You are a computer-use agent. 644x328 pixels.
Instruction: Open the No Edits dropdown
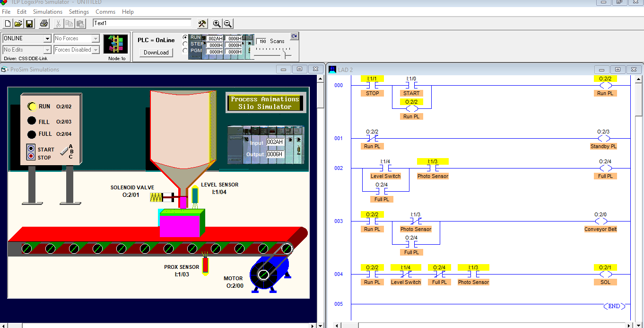coord(47,50)
